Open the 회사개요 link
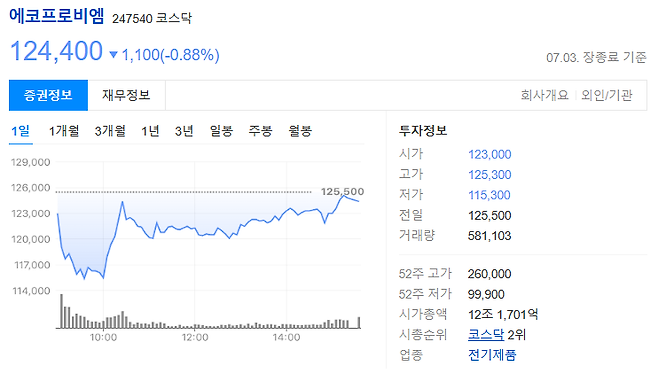 [x=544, y=95]
